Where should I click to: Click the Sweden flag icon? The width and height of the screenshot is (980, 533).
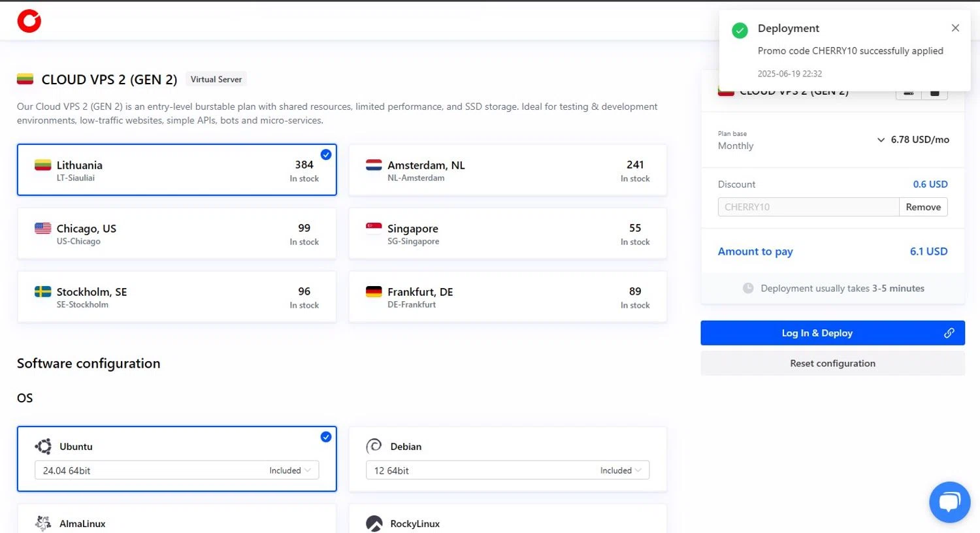pos(43,291)
